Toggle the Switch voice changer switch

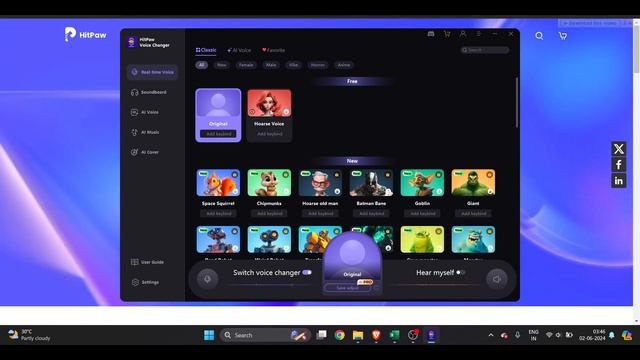coord(307,272)
